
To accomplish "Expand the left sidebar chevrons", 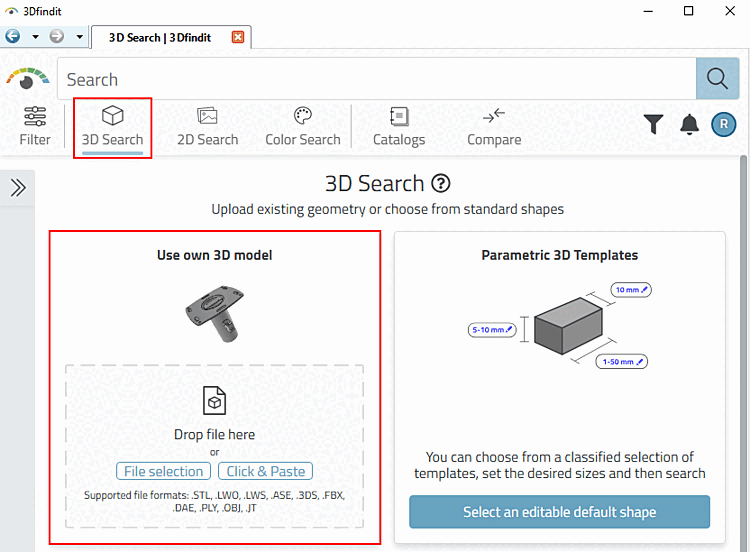I will tap(18, 188).
